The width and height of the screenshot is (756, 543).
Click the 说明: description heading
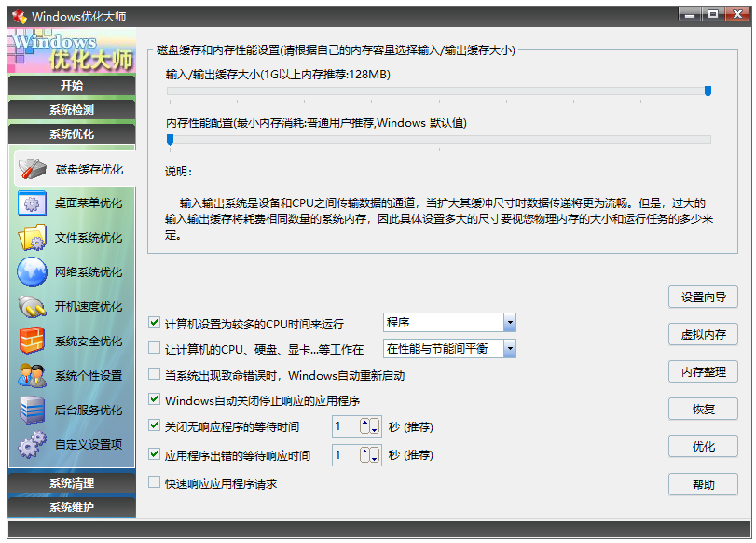178,172
